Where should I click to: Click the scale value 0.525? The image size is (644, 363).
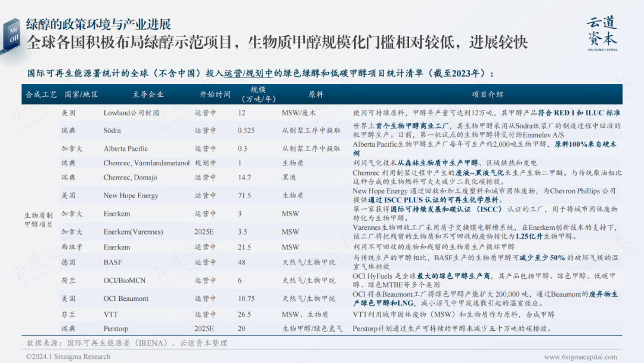[x=246, y=130]
